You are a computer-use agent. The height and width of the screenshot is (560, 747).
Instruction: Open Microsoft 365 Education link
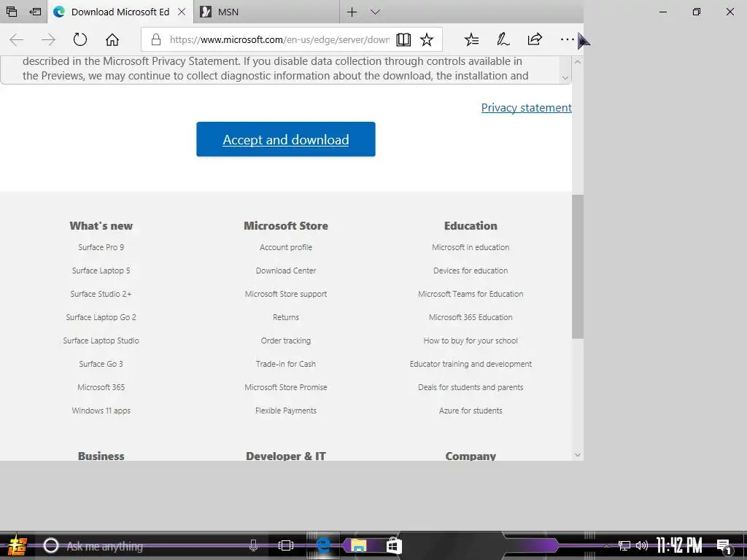point(471,317)
